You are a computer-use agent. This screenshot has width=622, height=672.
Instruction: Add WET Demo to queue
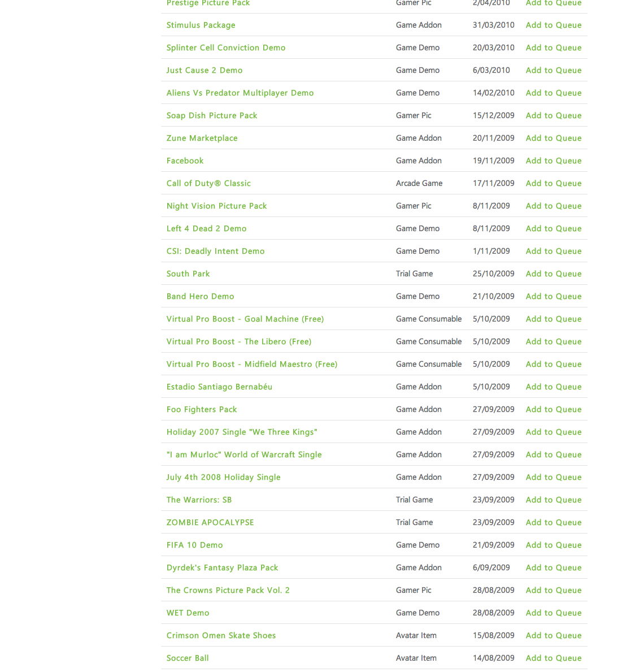pos(554,613)
